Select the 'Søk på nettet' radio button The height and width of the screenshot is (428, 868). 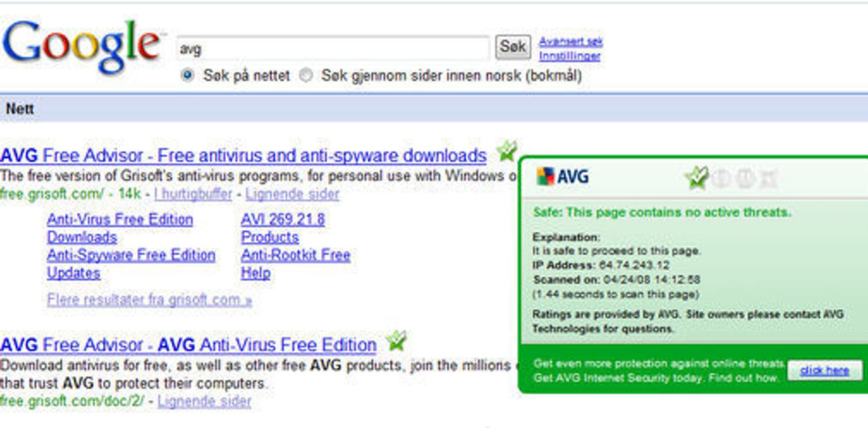(x=187, y=75)
